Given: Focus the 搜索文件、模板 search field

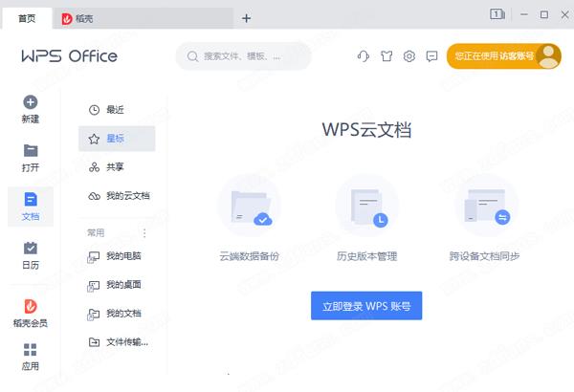Looking at the screenshot, I should (x=243, y=56).
